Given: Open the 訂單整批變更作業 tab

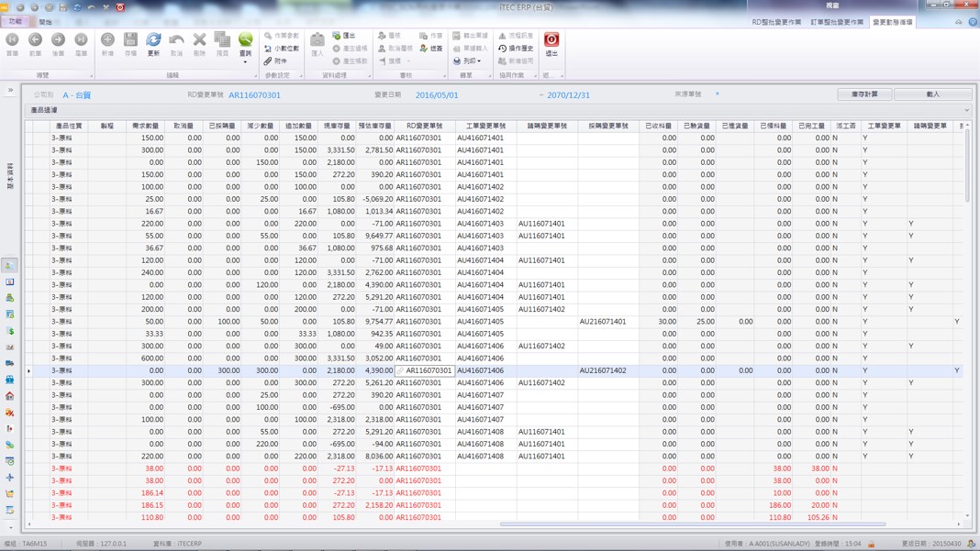Looking at the screenshot, I should pos(836,22).
